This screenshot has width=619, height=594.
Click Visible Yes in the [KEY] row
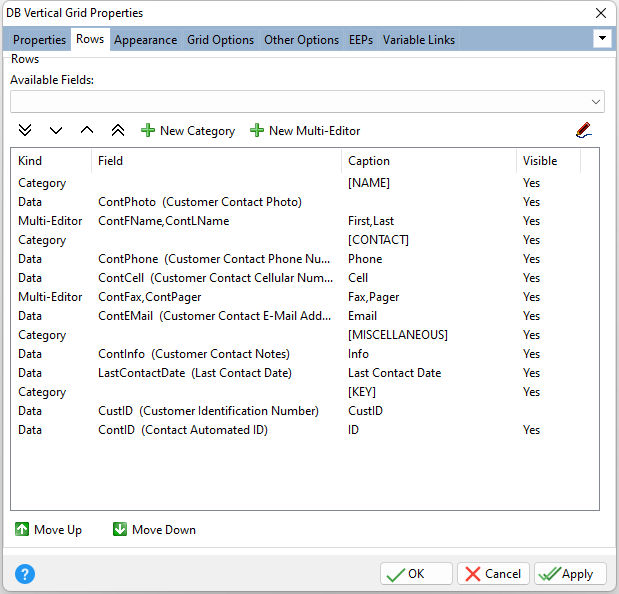click(x=531, y=392)
